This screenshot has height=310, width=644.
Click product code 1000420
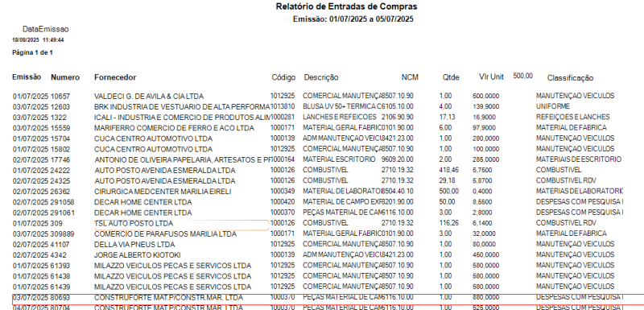coord(283,201)
